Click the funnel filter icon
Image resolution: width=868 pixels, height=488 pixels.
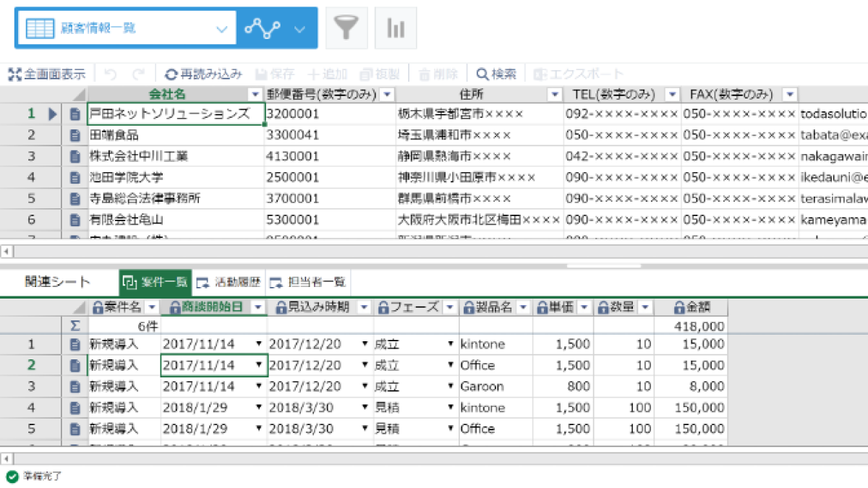(347, 28)
